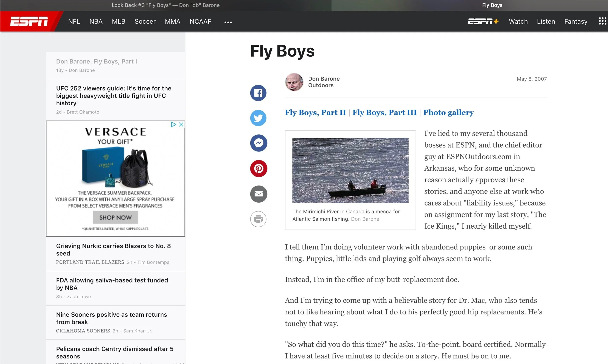Viewport: 608px width, 364px height.
Task: Switch to the "Look Back #3" tab
Action: 166,5
